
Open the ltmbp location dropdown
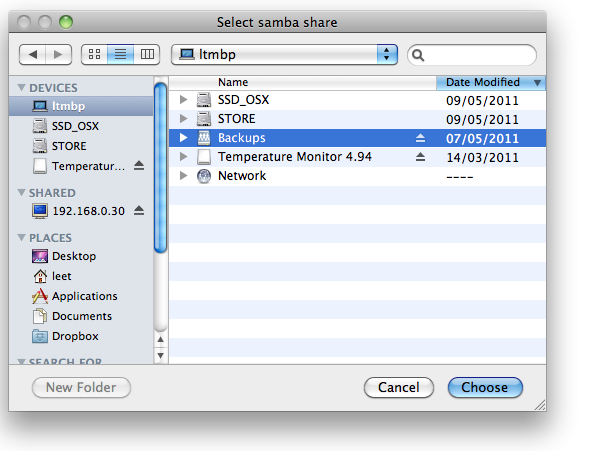285,55
